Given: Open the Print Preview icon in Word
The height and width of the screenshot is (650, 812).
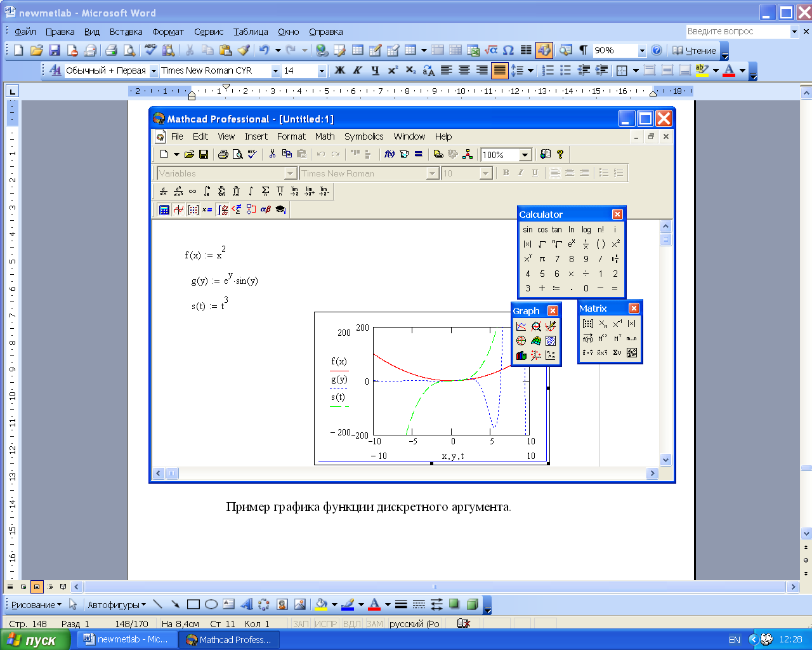Looking at the screenshot, I should coord(129,50).
